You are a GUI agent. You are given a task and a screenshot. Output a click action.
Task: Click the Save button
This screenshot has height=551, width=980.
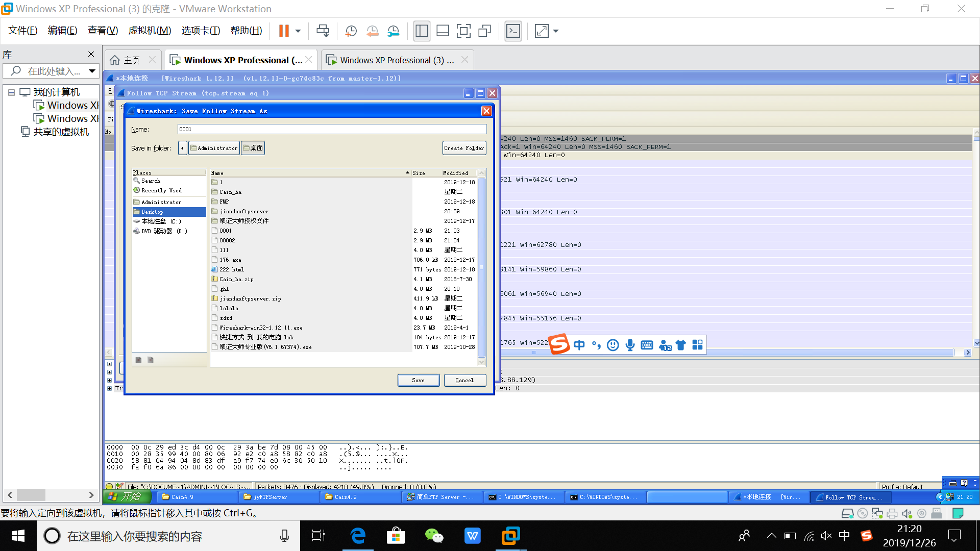(x=418, y=380)
